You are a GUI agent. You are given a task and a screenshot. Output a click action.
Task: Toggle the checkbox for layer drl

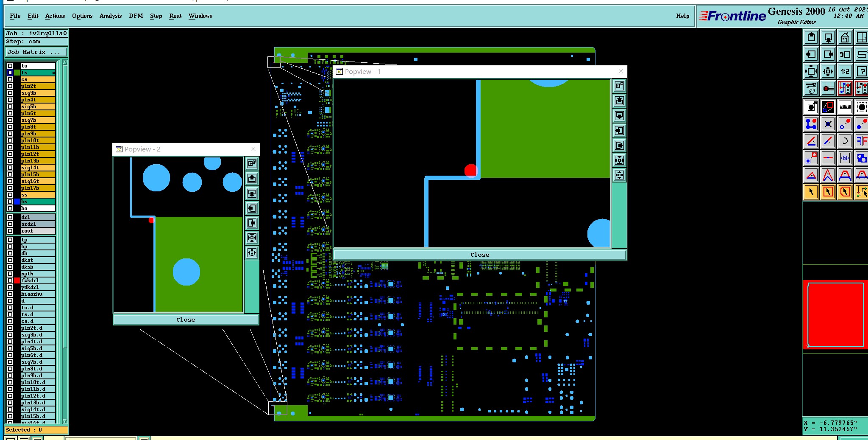10,217
